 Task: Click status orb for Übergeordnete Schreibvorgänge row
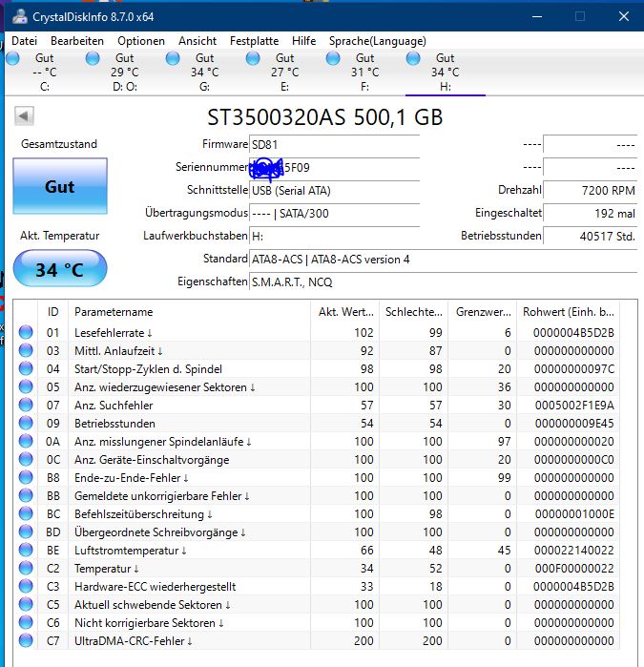tap(26, 532)
